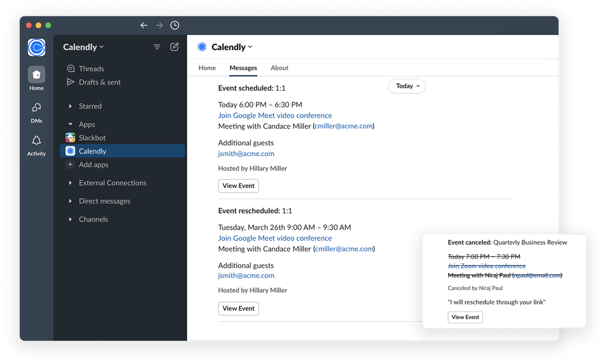Viewport: 606px width, 364px height.
Task: Expand the Channels section
Action: tap(71, 219)
